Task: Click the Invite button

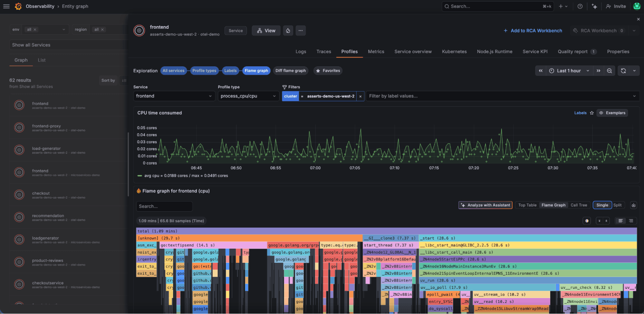Action: 616,6
